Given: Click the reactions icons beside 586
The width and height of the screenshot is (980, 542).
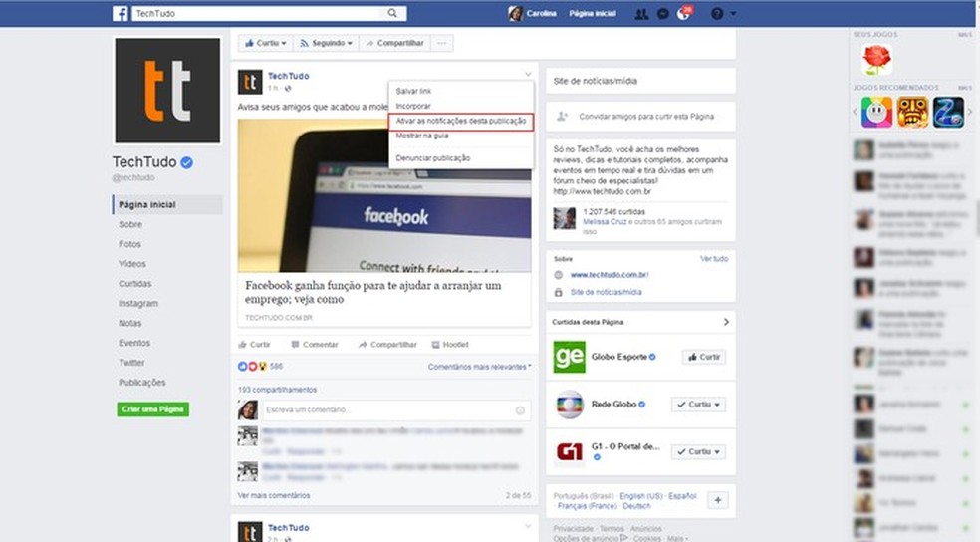Looking at the screenshot, I should click(x=253, y=367).
